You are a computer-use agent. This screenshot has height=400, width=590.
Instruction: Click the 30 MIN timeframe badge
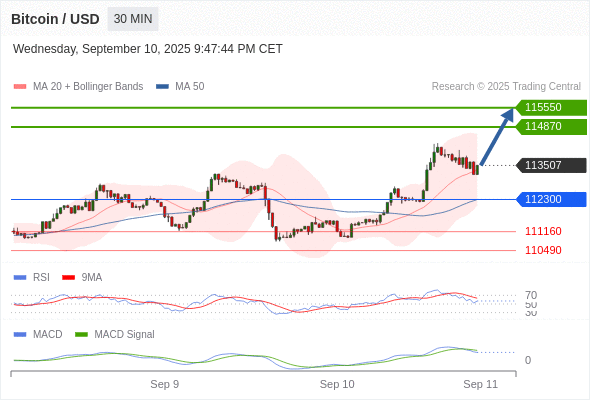tap(133, 19)
